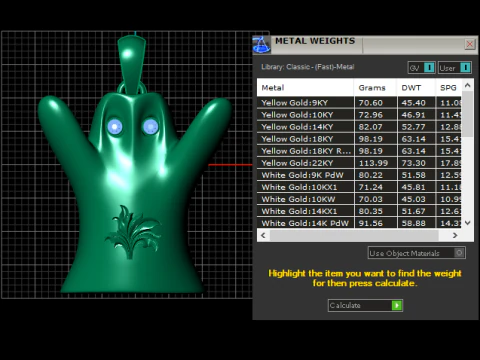This screenshot has width=480, height=360.
Task: Sort by the Metal column header
Action: 305,88
